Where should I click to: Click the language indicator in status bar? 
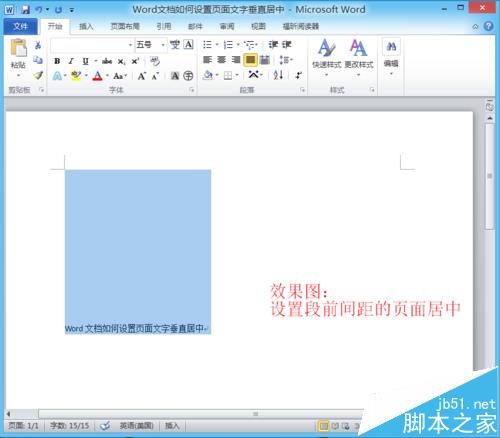click(137, 426)
